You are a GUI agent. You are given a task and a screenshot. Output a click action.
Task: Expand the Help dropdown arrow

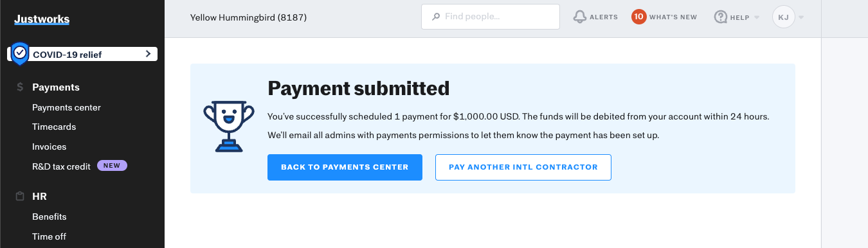(x=757, y=17)
